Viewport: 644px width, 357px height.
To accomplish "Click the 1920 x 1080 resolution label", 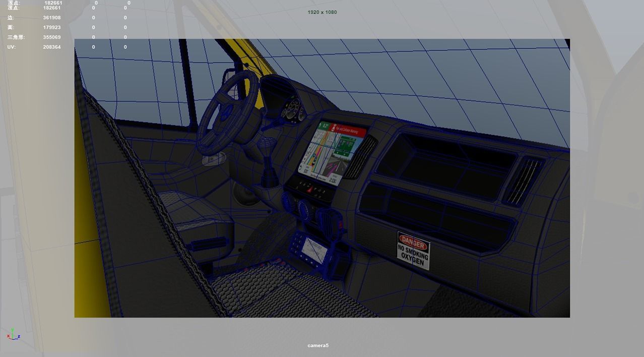I will pos(322,12).
